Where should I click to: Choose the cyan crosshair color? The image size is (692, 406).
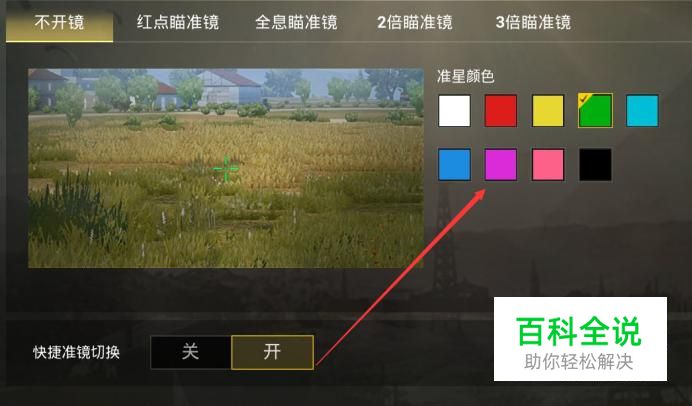(642, 111)
